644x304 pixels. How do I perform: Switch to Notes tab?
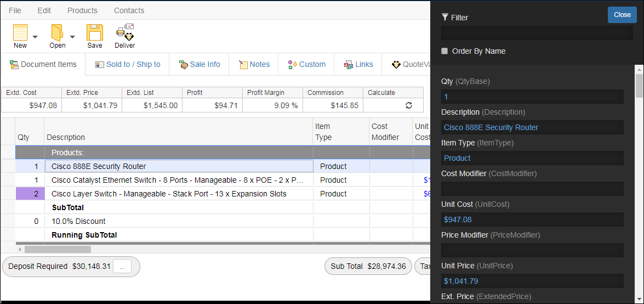tap(254, 65)
